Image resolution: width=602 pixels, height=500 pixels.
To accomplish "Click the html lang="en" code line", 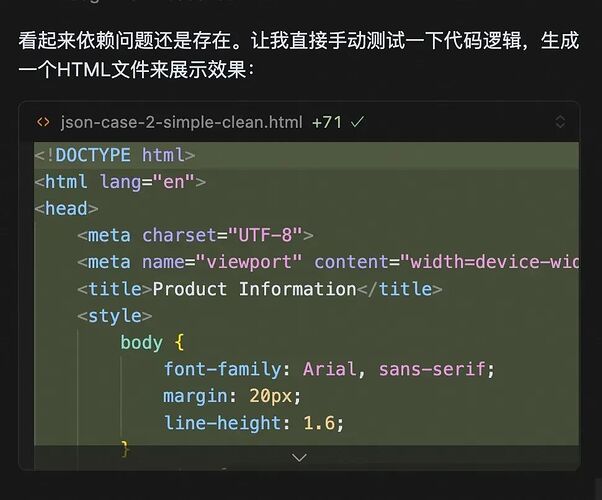I will [120, 182].
